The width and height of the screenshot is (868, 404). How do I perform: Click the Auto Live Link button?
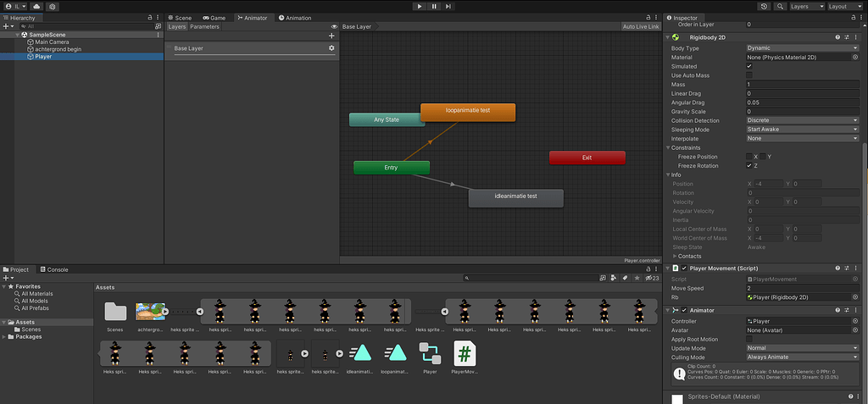click(640, 27)
